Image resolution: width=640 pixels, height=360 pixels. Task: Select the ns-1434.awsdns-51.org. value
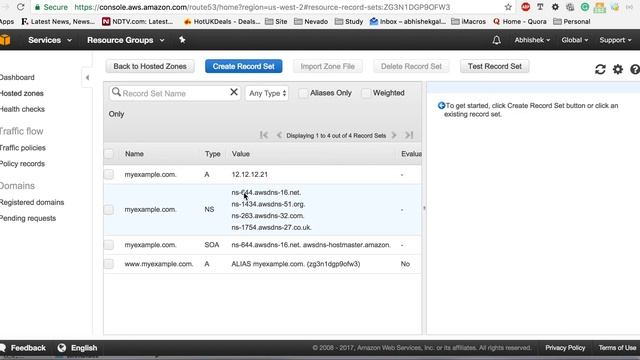[268, 204]
